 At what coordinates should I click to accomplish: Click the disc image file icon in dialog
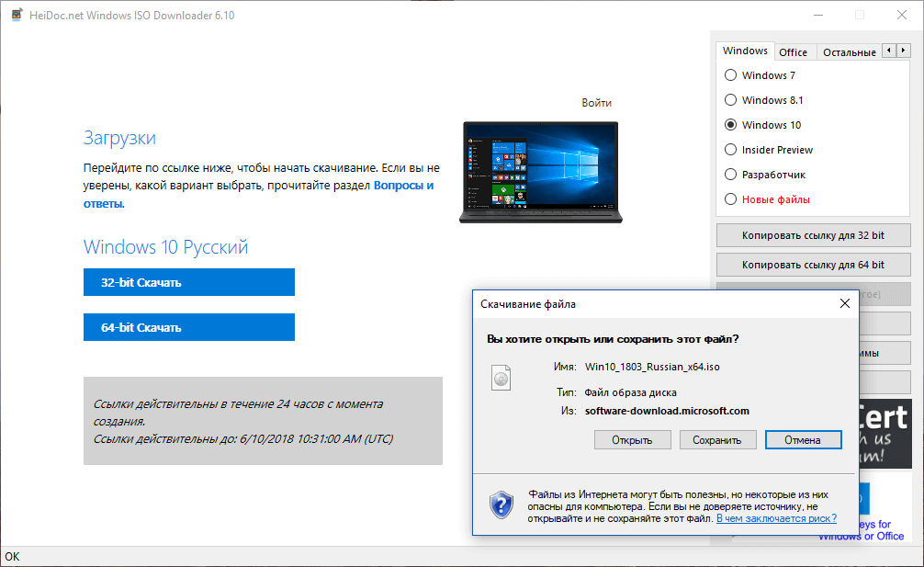(501, 378)
